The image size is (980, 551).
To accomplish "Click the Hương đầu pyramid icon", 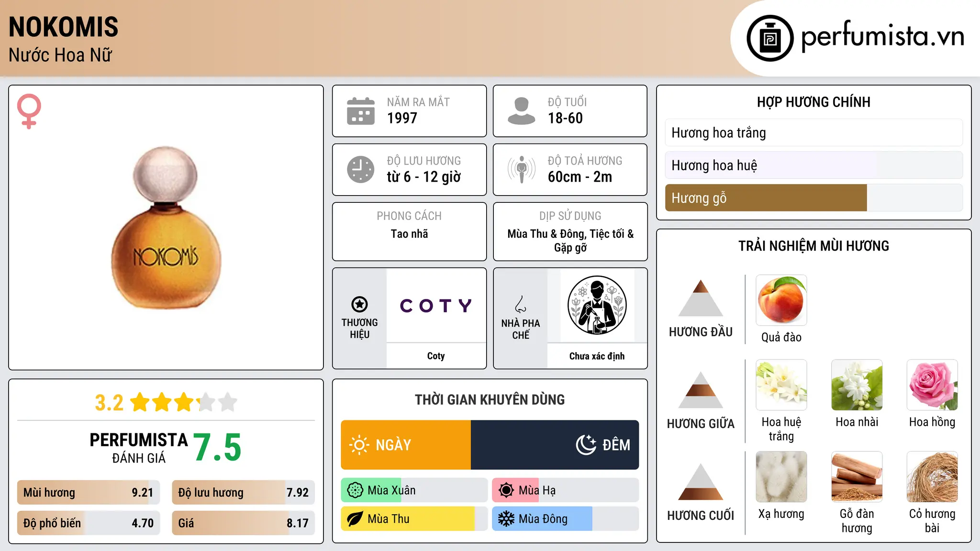I will (701, 298).
